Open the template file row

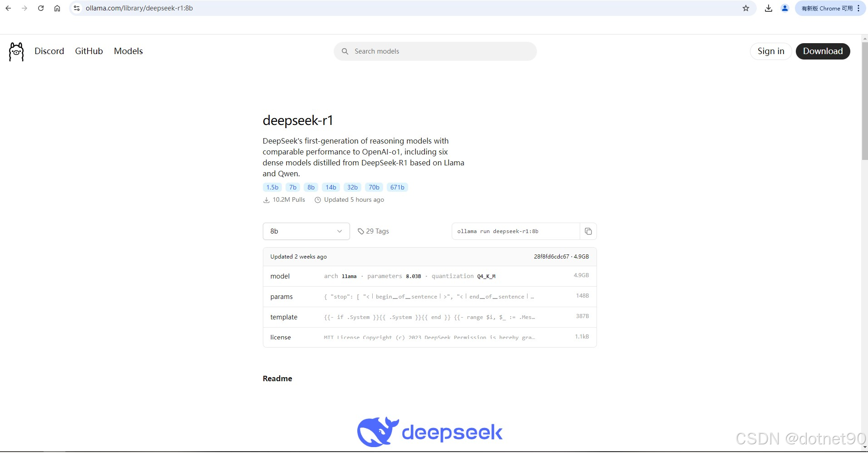click(429, 317)
